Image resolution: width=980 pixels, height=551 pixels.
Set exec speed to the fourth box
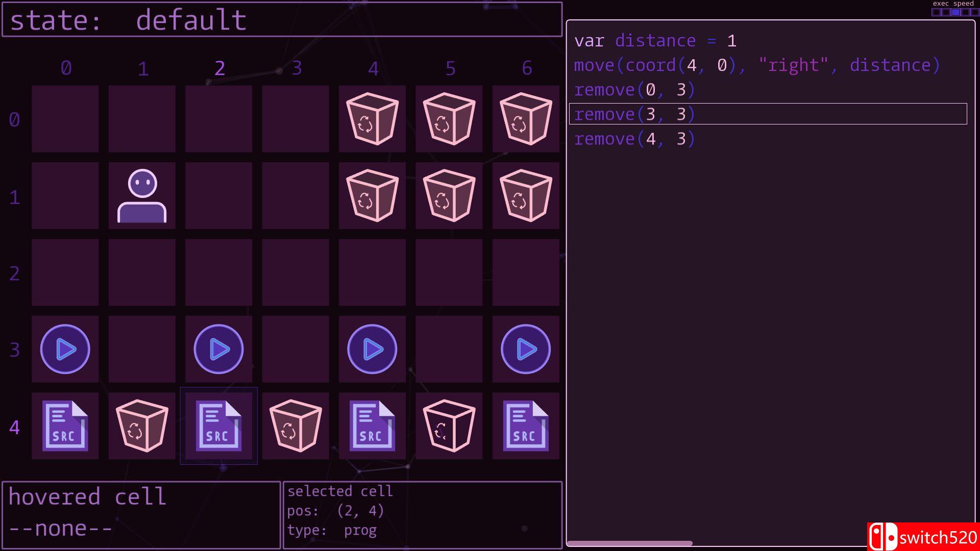[965, 12]
